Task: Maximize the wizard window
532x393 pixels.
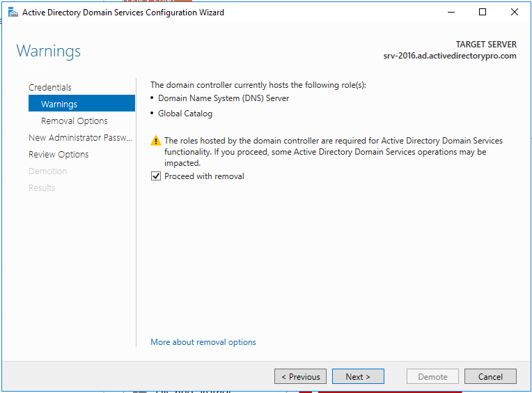Action: pyautogui.click(x=483, y=13)
